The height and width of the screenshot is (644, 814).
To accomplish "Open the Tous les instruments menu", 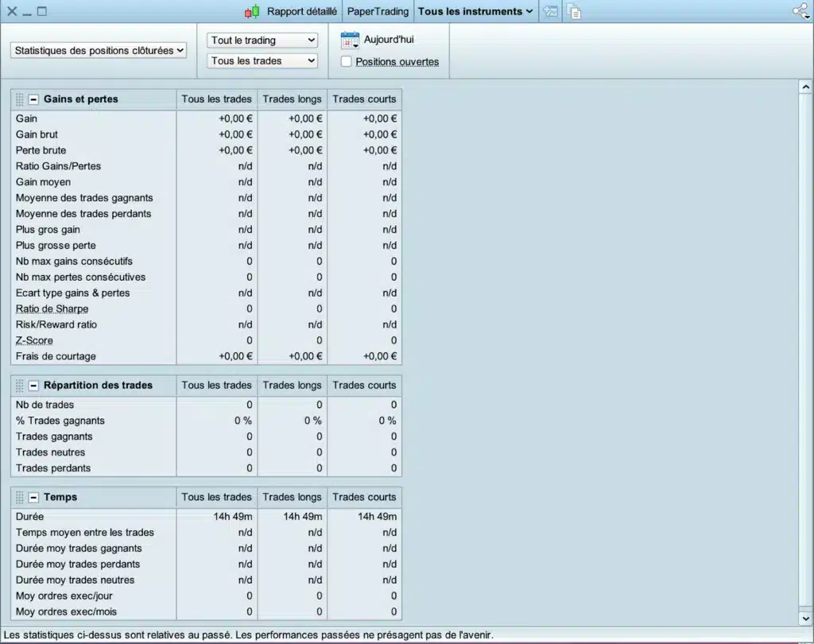I will (475, 11).
